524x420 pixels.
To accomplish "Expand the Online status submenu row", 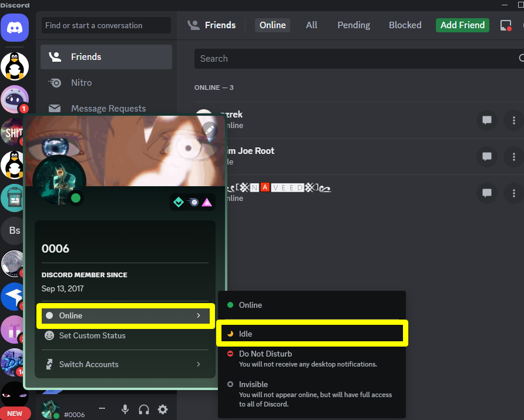I will click(125, 315).
